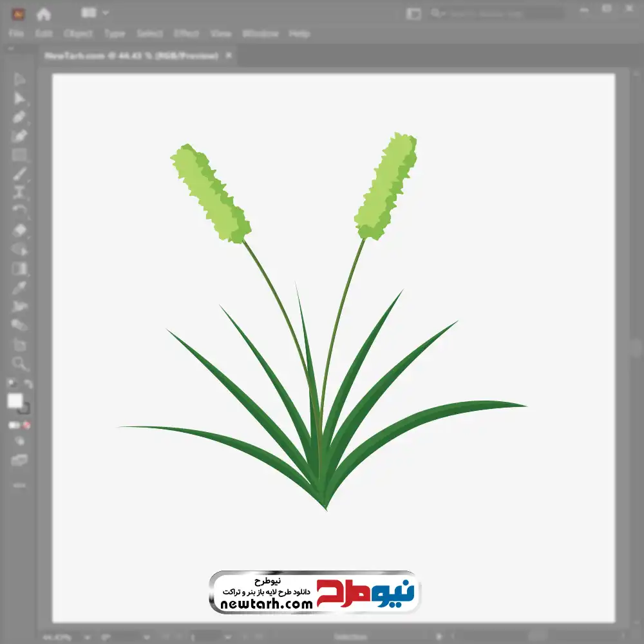The width and height of the screenshot is (644, 644).
Task: Set paint to None (red slash)
Action: pyautogui.click(x=26, y=425)
